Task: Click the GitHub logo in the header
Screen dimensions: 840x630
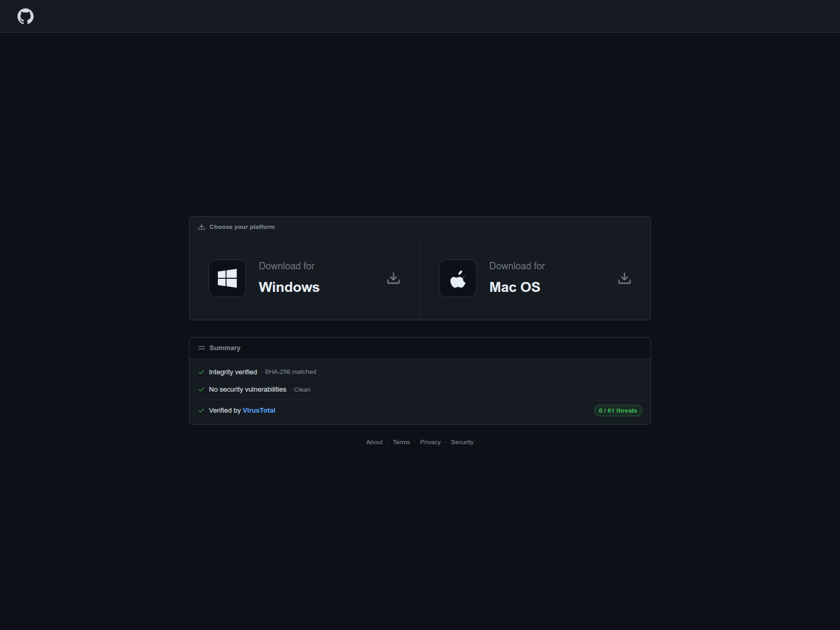Action: pos(25,16)
